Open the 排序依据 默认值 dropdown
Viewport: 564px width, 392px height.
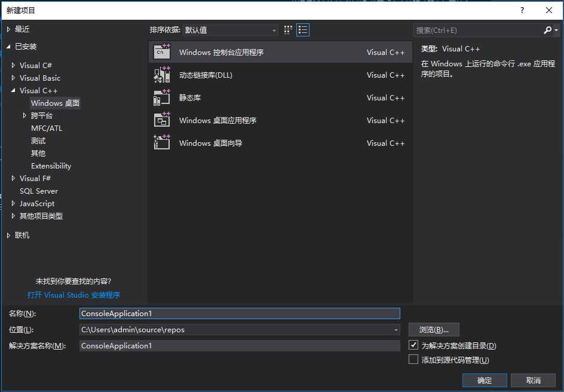click(x=230, y=30)
